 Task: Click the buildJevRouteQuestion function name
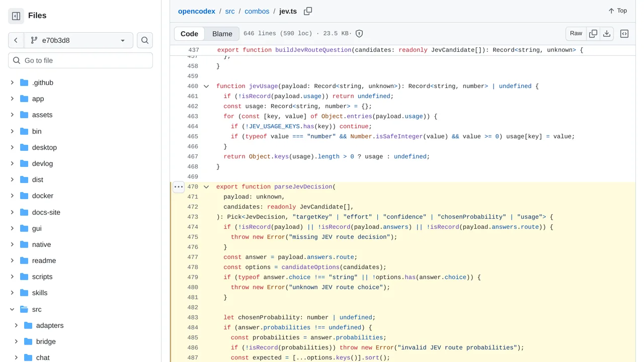tap(313, 50)
